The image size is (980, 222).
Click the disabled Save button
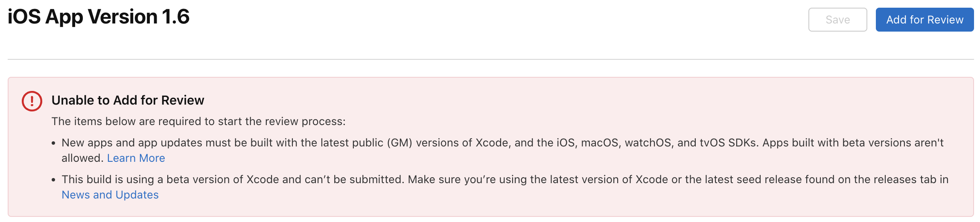(837, 20)
